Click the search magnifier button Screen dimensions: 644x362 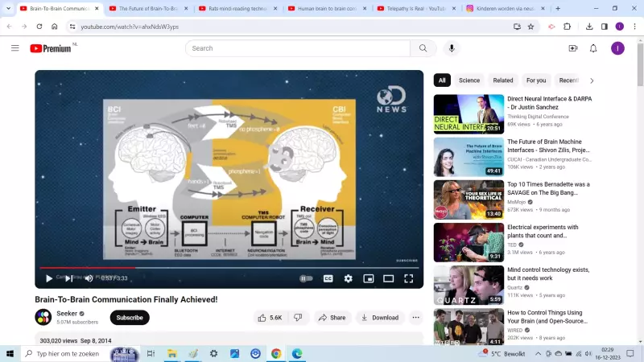[x=423, y=48]
